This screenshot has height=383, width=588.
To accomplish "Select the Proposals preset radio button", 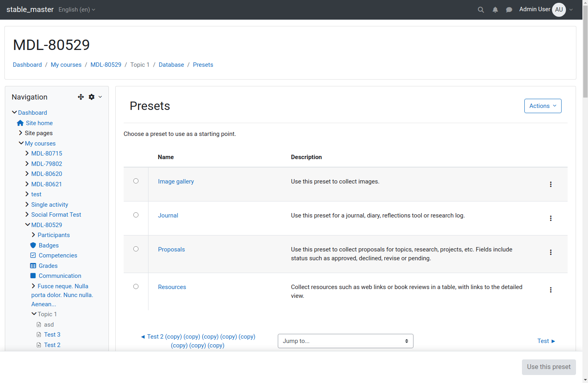I will tap(136, 249).
